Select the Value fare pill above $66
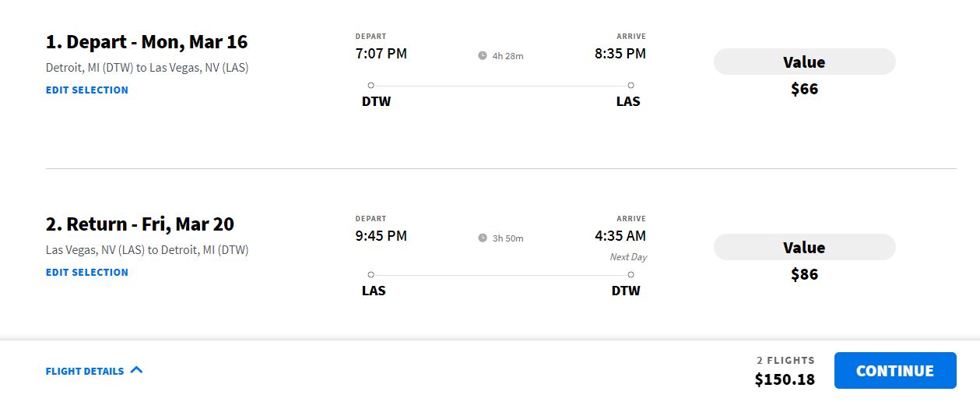 tap(804, 62)
